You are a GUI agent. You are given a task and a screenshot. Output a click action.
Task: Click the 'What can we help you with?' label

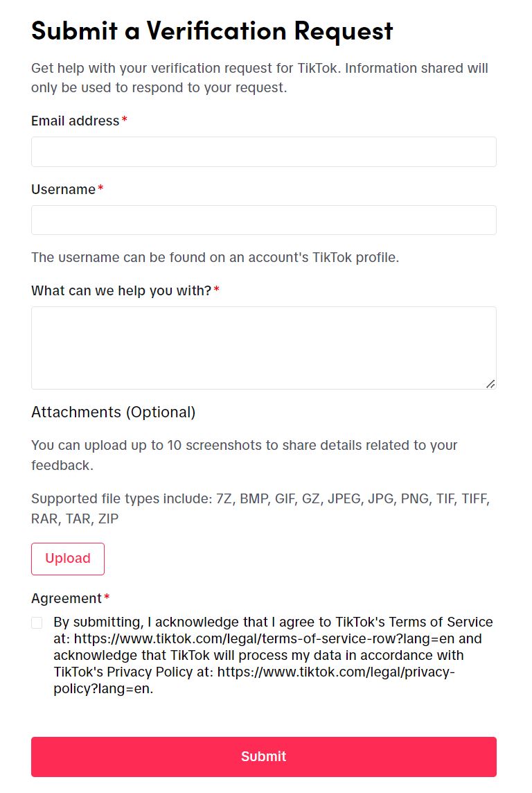pos(121,290)
